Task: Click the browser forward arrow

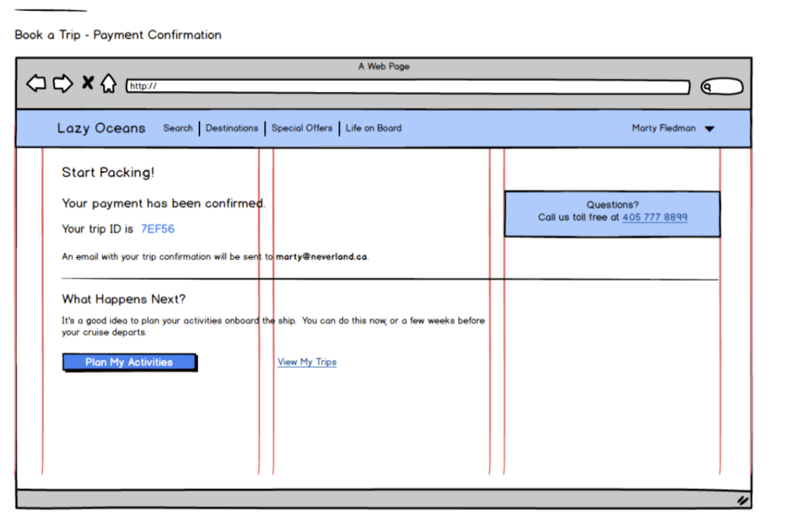Action: 62,83
